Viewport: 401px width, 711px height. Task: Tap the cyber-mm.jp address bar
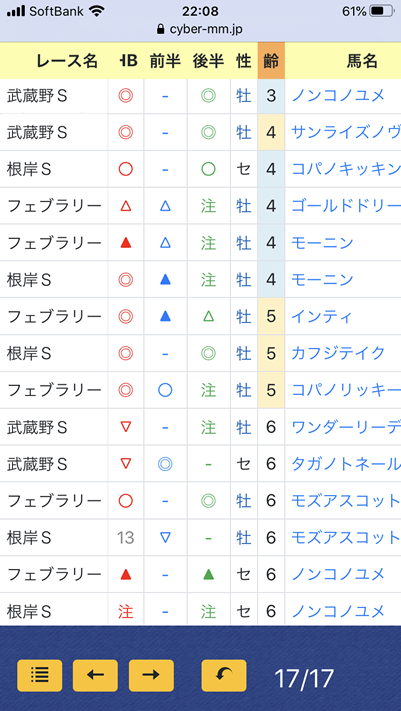[200, 30]
